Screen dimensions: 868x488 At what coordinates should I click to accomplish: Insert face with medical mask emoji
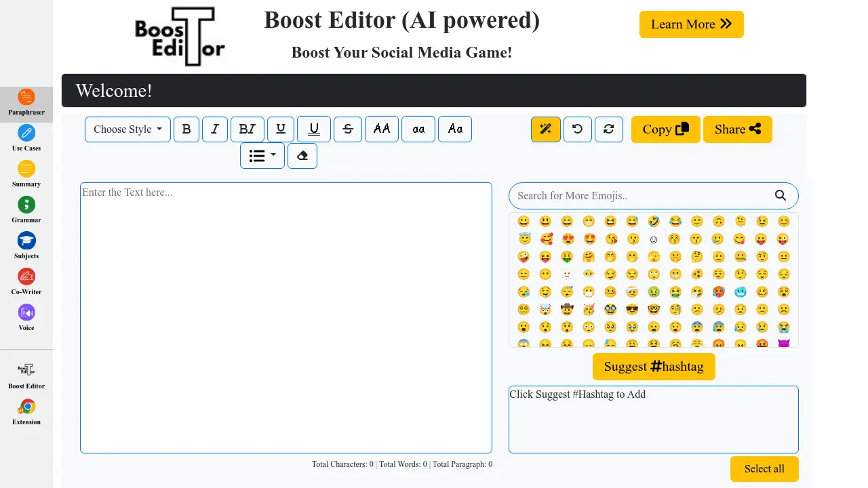tap(589, 292)
